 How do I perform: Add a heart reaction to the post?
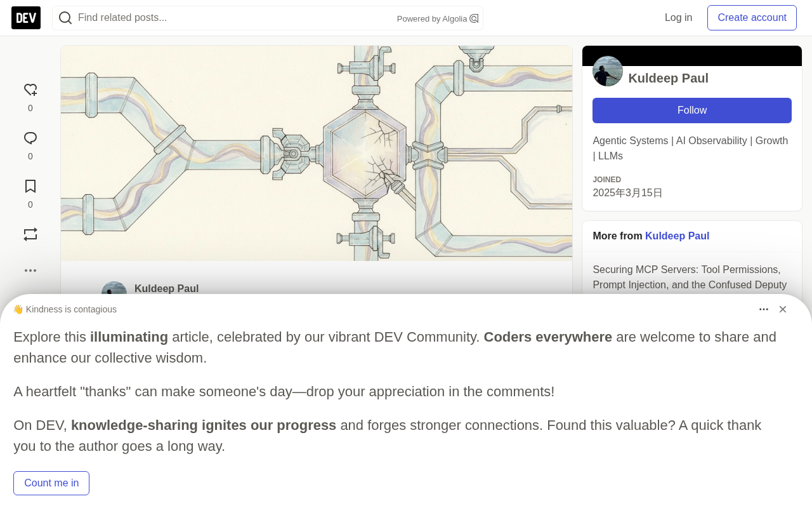30,90
